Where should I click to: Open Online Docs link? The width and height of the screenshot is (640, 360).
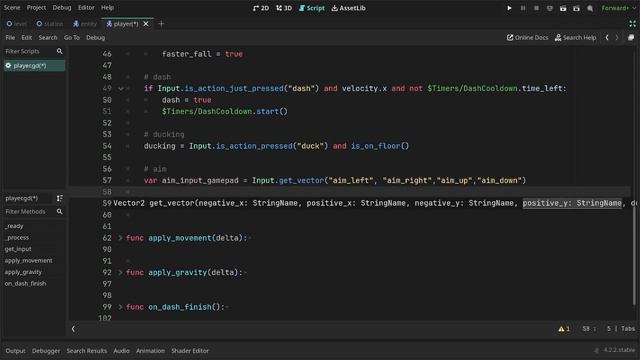point(527,38)
